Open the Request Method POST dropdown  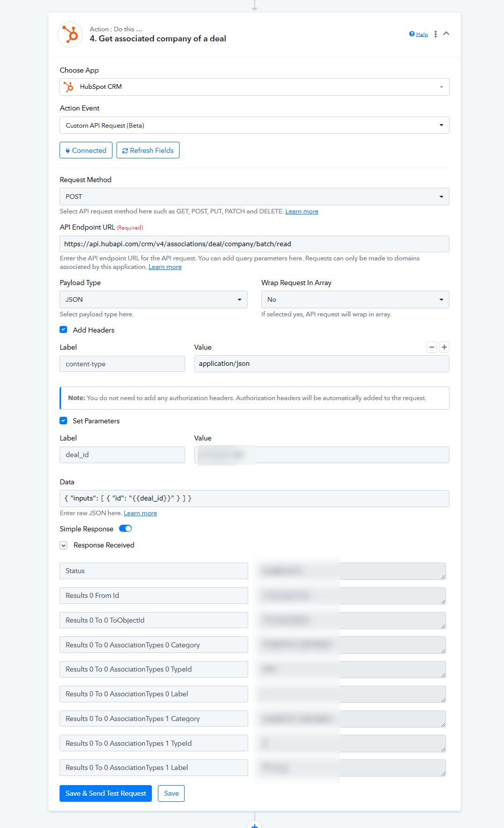(254, 197)
